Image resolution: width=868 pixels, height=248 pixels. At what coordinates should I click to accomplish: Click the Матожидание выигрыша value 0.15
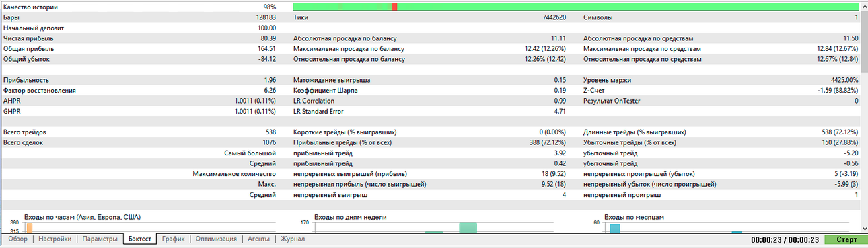[x=559, y=80]
